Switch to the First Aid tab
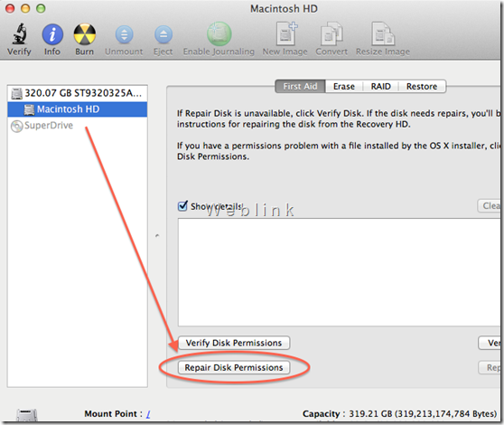The image size is (504, 425). tap(300, 86)
